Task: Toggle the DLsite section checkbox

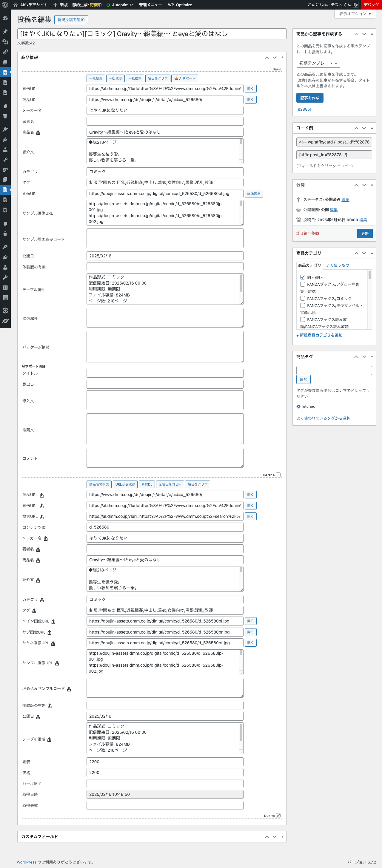Action: (x=278, y=816)
